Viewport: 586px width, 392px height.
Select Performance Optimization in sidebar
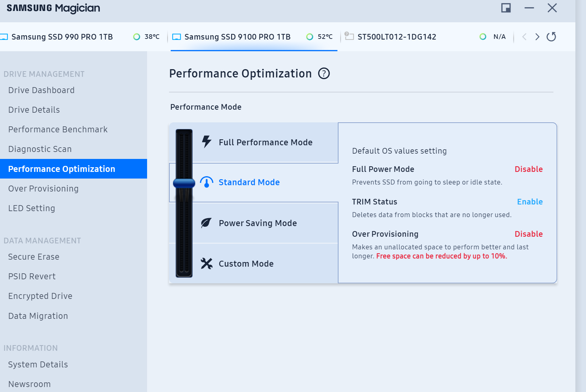tap(74, 169)
